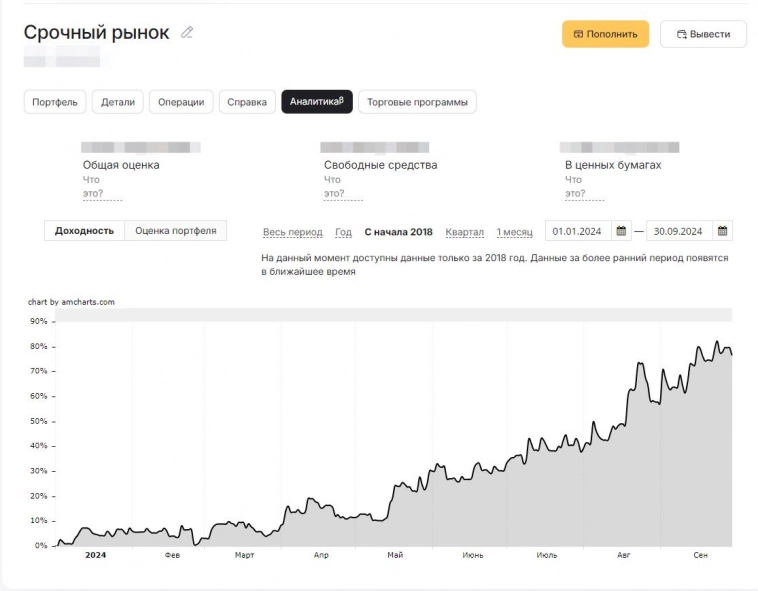Open the Торговые программы tab

tap(417, 102)
